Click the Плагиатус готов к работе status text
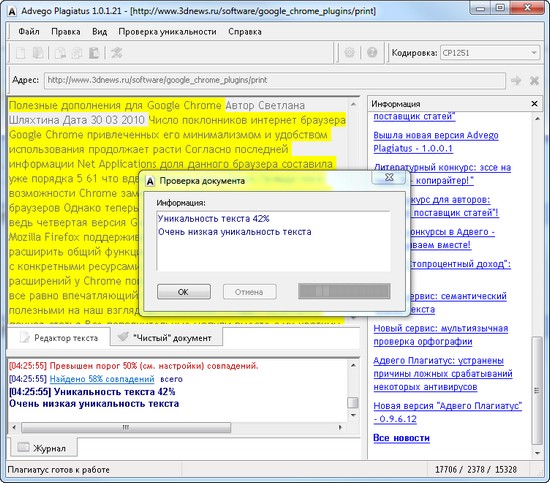Screen dimensions: 550x483 click(59, 470)
